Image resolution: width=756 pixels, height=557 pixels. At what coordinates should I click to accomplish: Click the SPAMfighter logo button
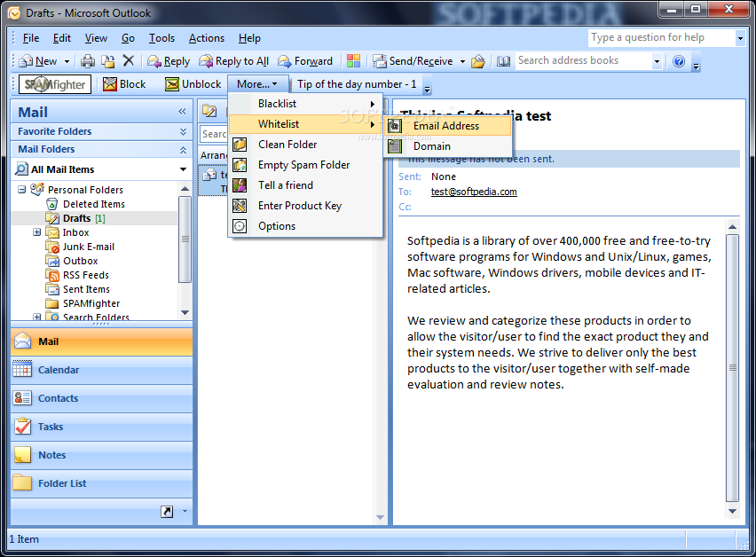click(55, 84)
